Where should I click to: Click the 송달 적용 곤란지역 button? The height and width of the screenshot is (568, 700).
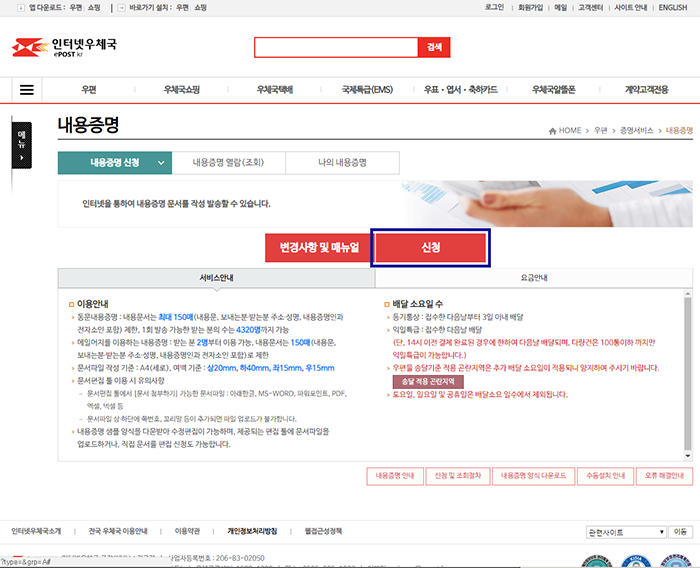point(428,382)
